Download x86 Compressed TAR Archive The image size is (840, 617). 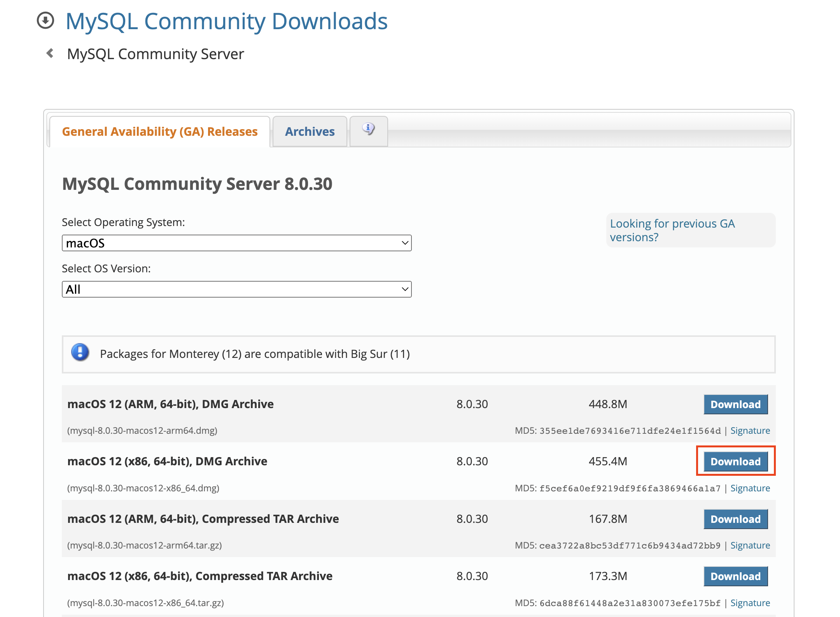[x=735, y=576]
